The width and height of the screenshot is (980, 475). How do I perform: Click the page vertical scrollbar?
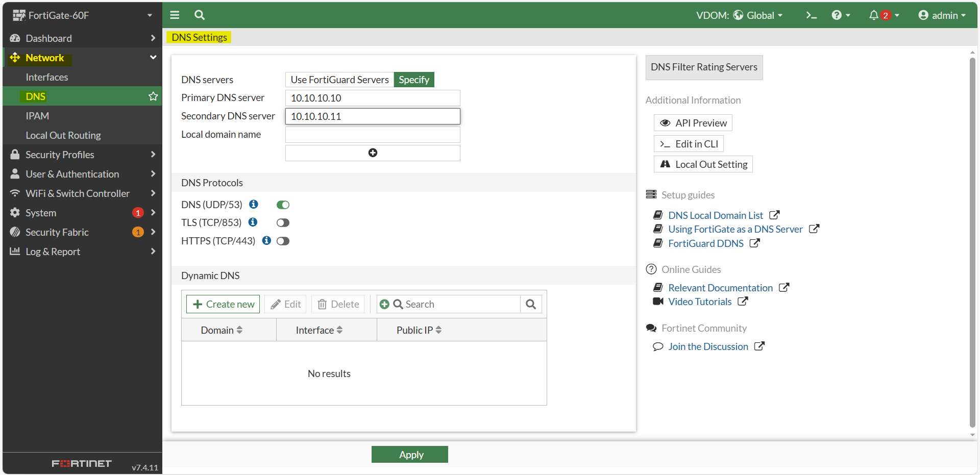click(972, 242)
